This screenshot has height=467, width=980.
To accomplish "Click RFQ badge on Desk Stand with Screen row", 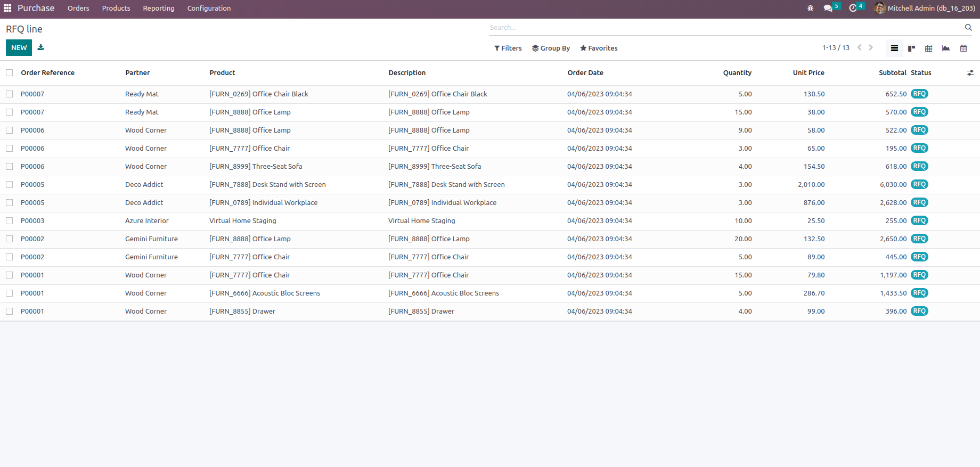I will pos(919,184).
